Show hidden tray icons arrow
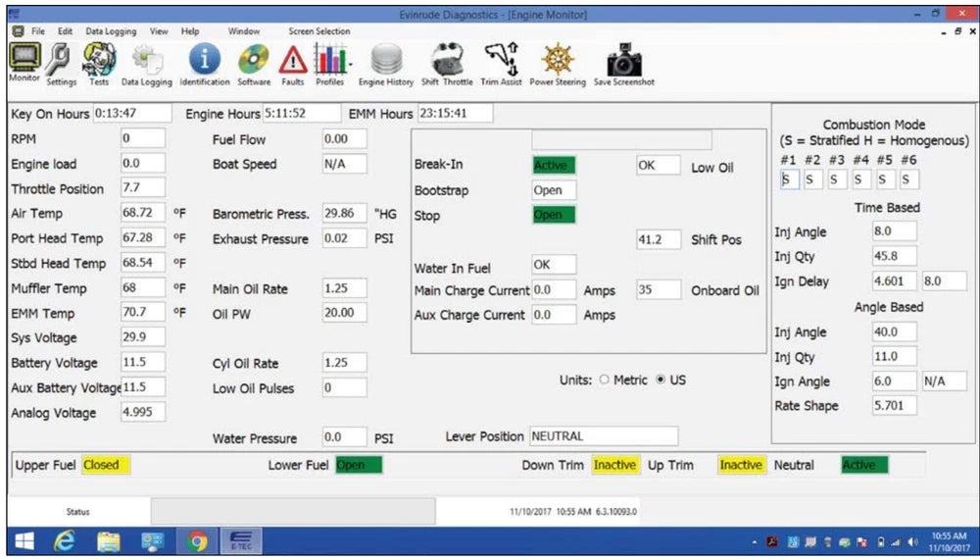 755,541
